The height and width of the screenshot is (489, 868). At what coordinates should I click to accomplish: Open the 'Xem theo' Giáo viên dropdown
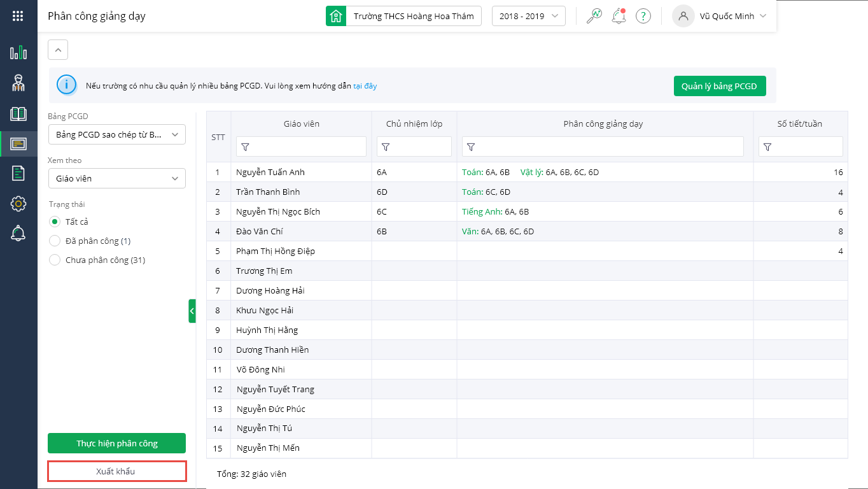pyautogui.click(x=116, y=178)
